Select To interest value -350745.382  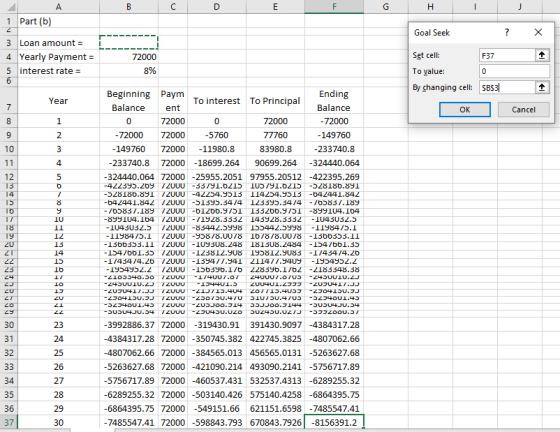217,339
